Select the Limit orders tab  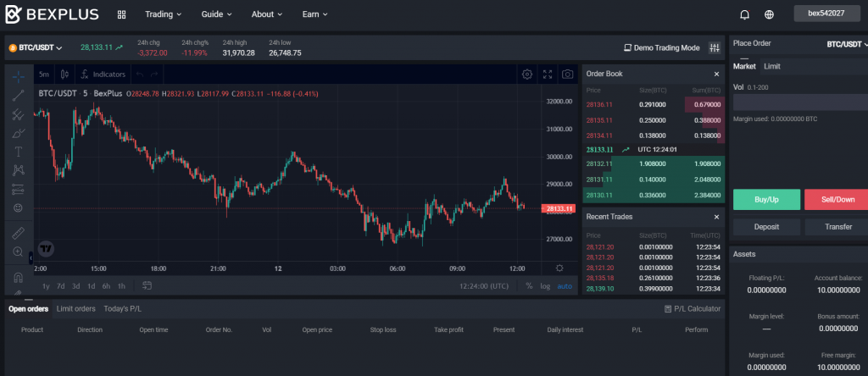[x=75, y=308]
